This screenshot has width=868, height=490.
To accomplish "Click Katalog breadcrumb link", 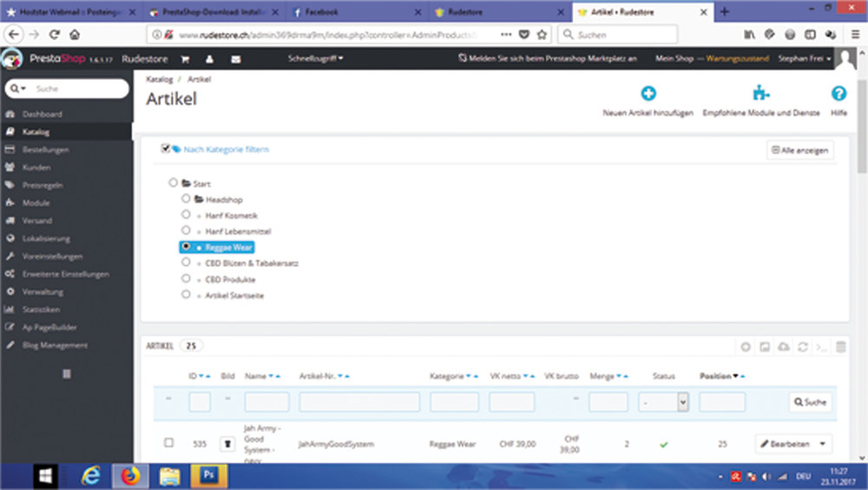I will tap(159, 79).
